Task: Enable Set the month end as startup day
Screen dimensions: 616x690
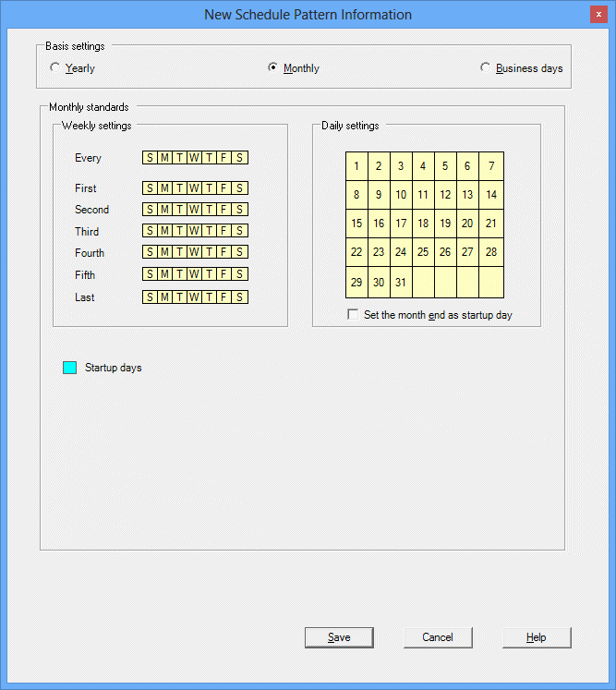Action: click(353, 315)
